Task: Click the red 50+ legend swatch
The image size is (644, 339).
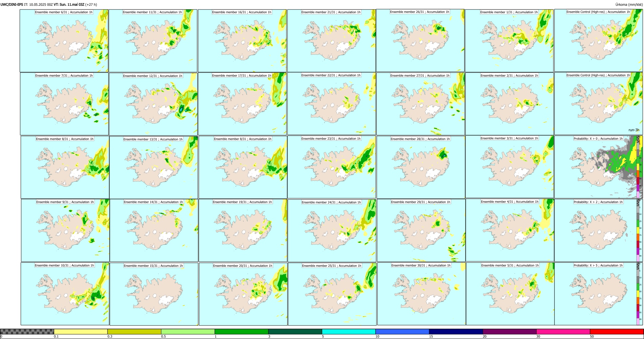Action: pyautogui.click(x=617, y=332)
